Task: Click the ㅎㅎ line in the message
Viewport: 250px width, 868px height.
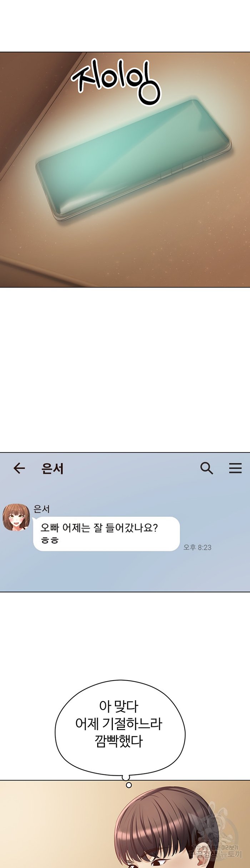Action: (x=50, y=540)
